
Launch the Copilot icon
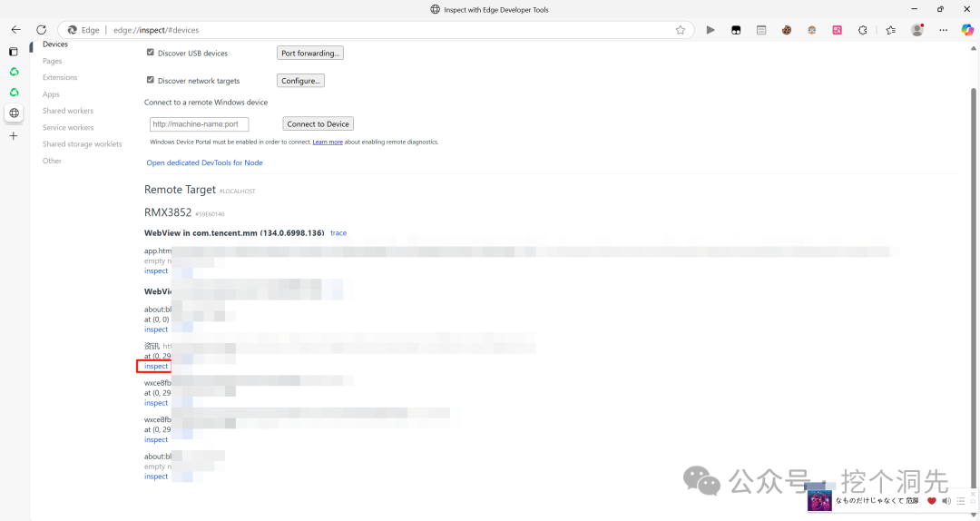(967, 30)
